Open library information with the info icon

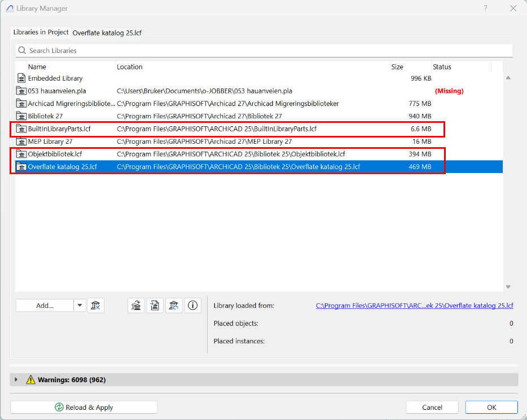coord(193,306)
